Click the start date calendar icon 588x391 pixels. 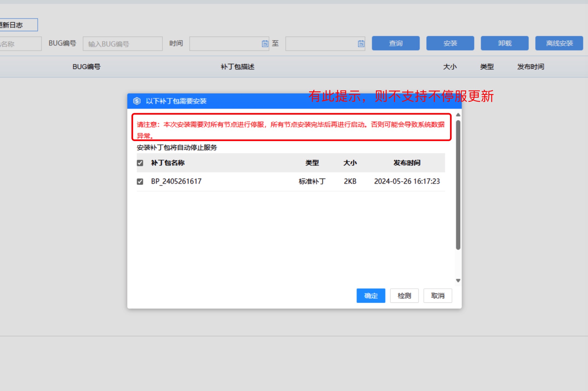(x=265, y=43)
